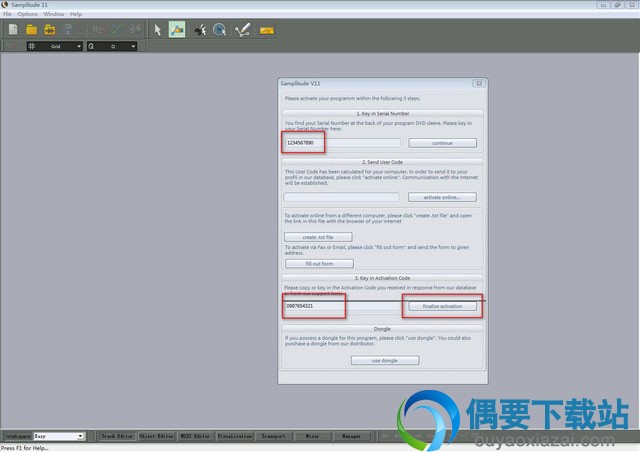Click the greyed-out auto crossfade toolbar icon
The width and height of the screenshot is (640, 452).
135,29
